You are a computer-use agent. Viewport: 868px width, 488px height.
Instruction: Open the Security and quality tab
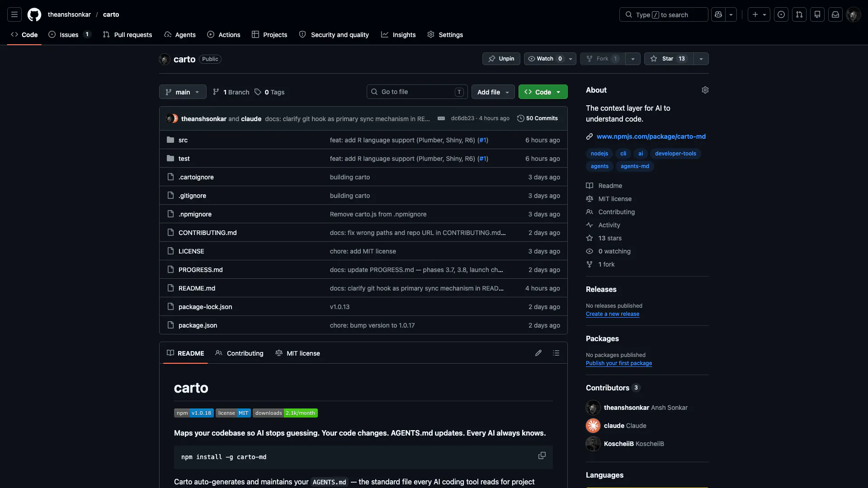334,34
